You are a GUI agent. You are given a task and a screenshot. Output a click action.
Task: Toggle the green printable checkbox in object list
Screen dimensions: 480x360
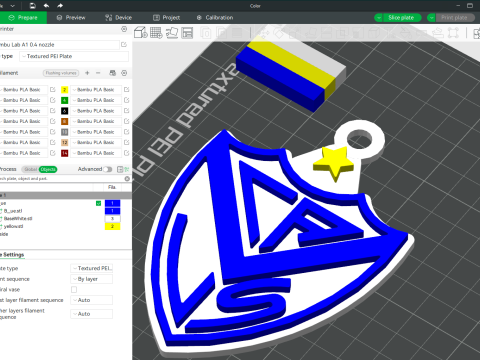pyautogui.click(x=98, y=203)
